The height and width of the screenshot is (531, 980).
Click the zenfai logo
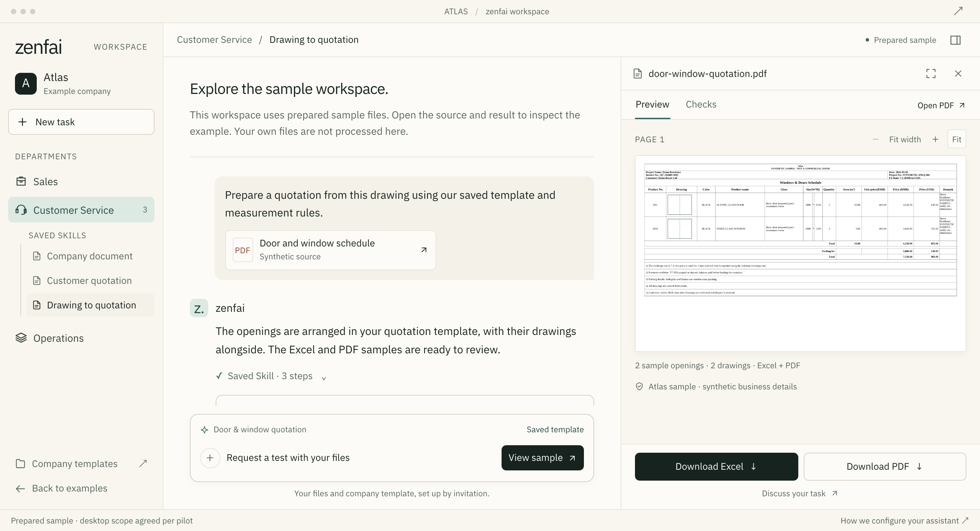tap(38, 47)
